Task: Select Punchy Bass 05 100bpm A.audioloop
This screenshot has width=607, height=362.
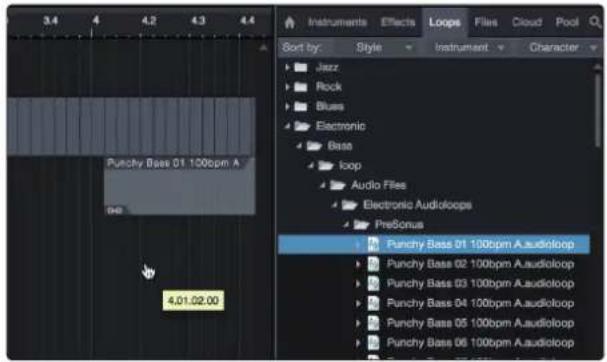Action: coord(480,323)
